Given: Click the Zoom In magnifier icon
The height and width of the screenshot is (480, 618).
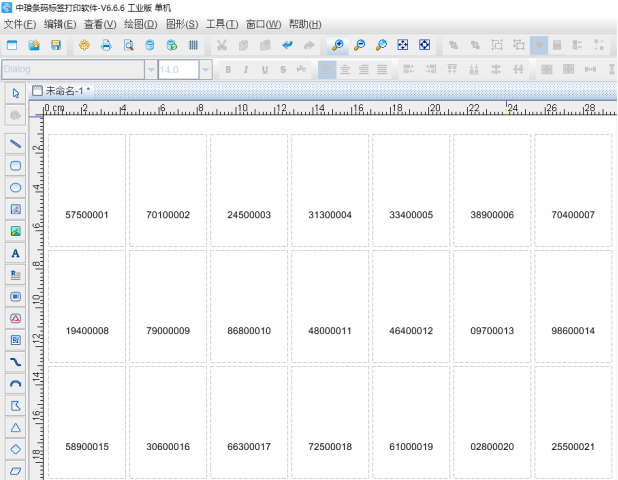Looking at the screenshot, I should 338,45.
